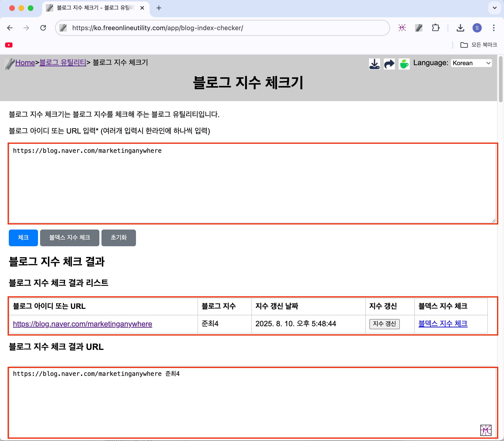
Task: Expand the tab search chevron at top right
Action: pos(495,8)
